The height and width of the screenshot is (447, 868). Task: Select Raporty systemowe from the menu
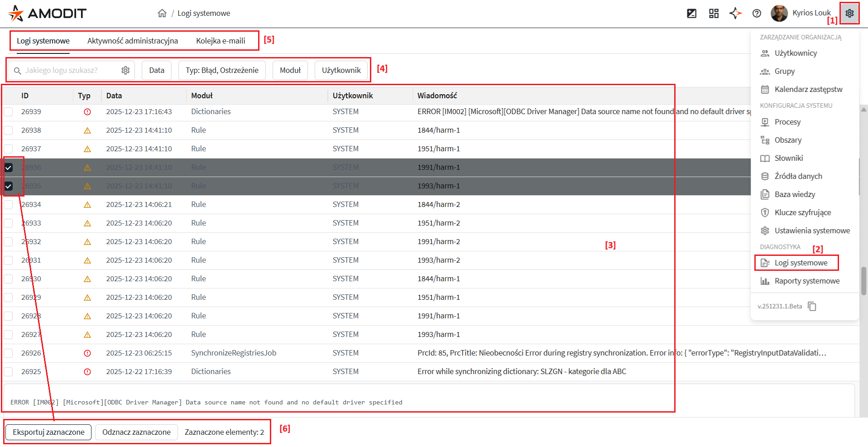pyautogui.click(x=806, y=281)
